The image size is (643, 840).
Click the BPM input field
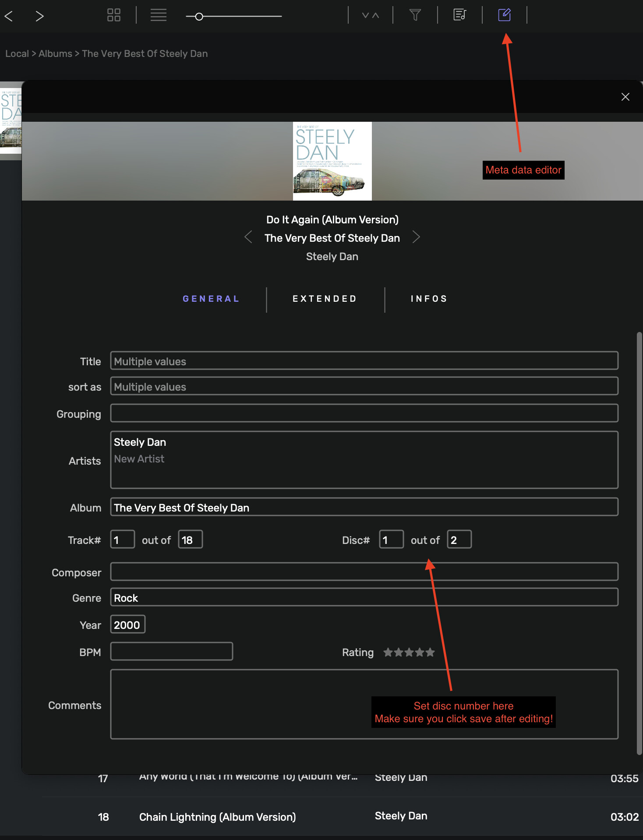[172, 652]
